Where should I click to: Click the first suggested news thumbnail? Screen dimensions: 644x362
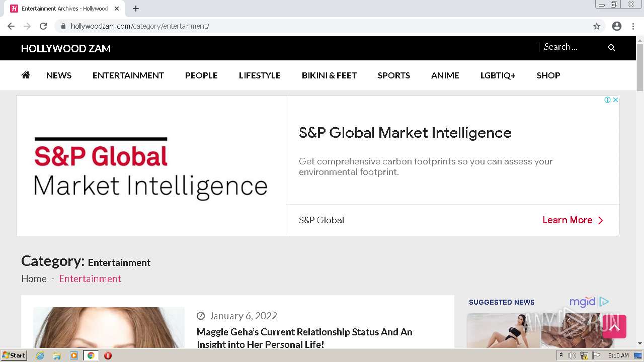(502, 330)
